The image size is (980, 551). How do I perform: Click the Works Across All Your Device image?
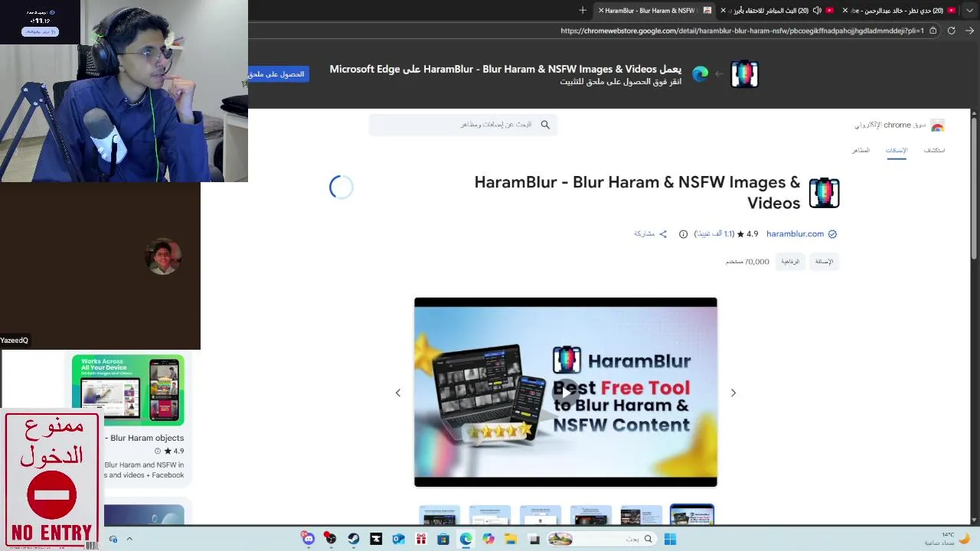point(128,390)
